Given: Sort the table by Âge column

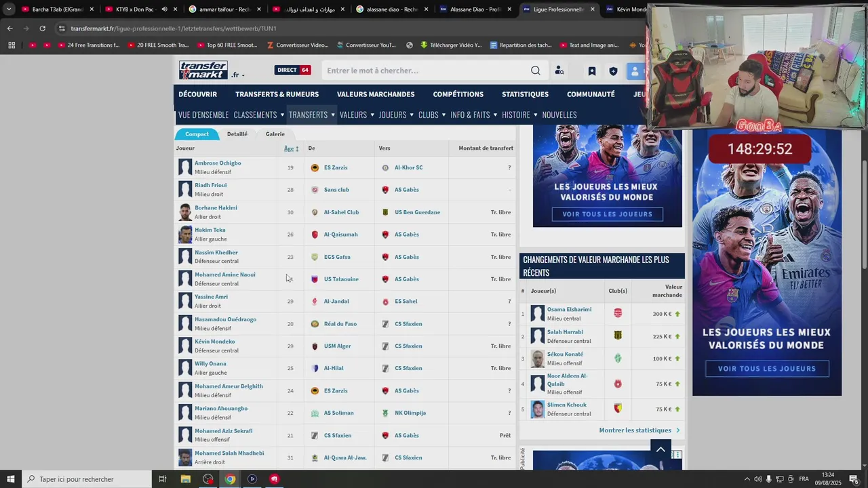Looking at the screenshot, I should pos(291,148).
